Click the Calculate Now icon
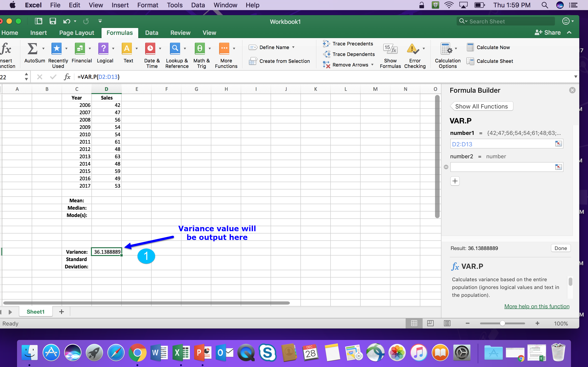The height and width of the screenshot is (367, 588). coord(470,47)
